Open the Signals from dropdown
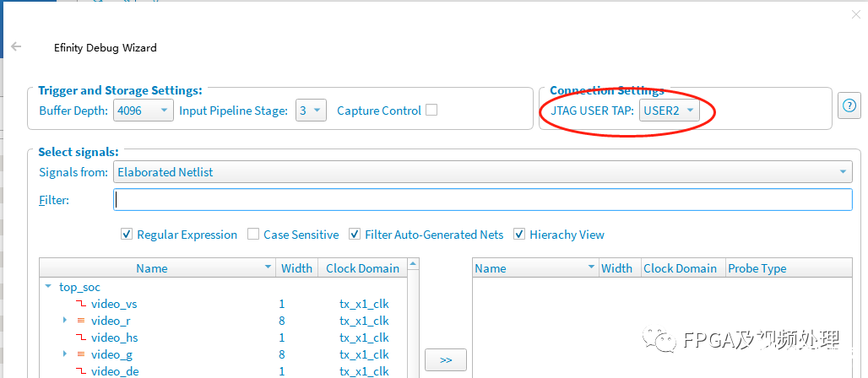The width and height of the screenshot is (868, 378). [482, 172]
